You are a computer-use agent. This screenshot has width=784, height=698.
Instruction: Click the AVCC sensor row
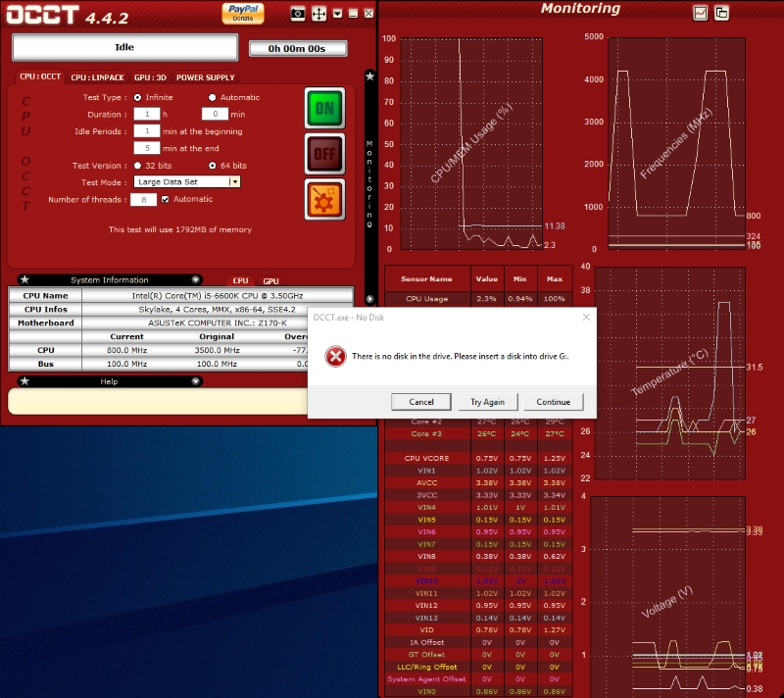(x=478, y=482)
